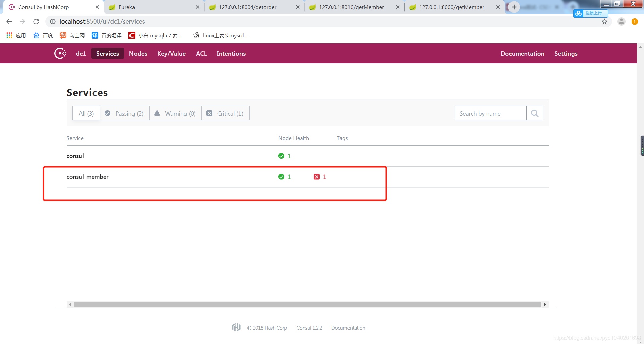Click the Node Health column header

(293, 138)
